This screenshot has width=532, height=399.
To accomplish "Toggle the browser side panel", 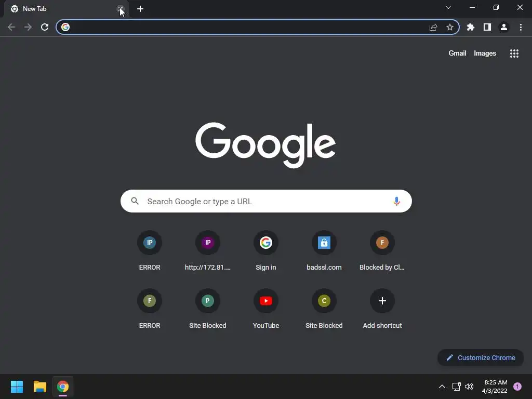I will click(x=487, y=27).
